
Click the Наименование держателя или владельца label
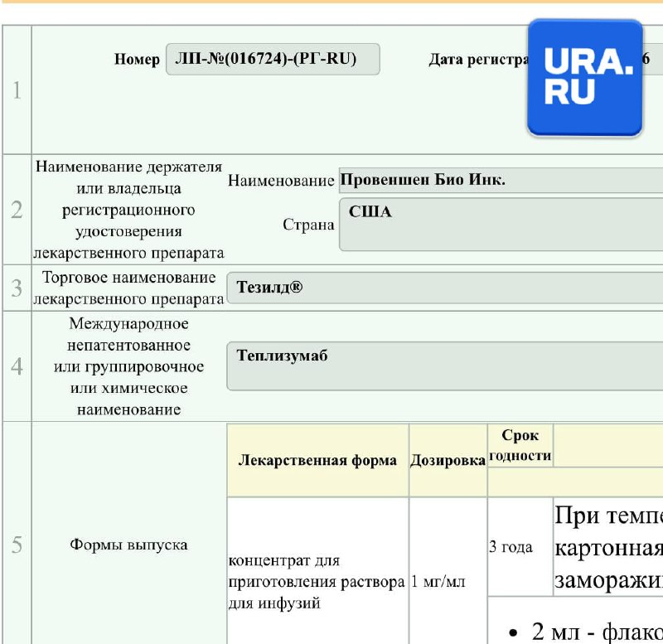click(128, 210)
